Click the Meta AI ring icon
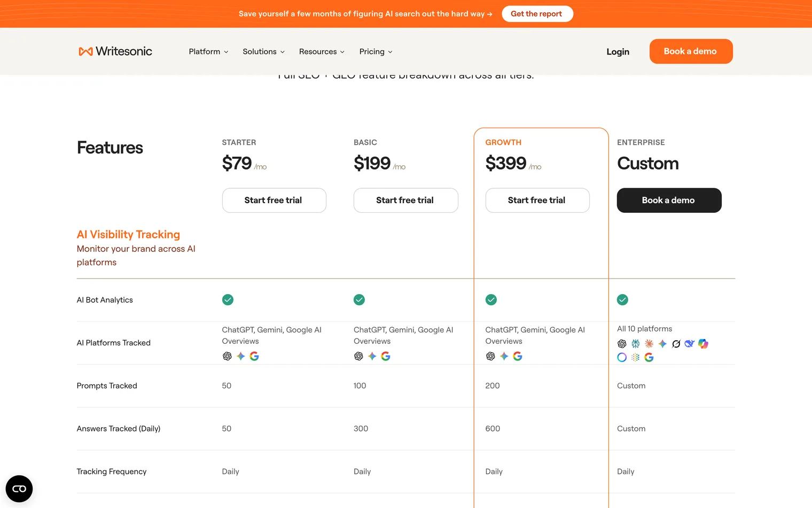The height and width of the screenshot is (508, 812). pyautogui.click(x=622, y=357)
